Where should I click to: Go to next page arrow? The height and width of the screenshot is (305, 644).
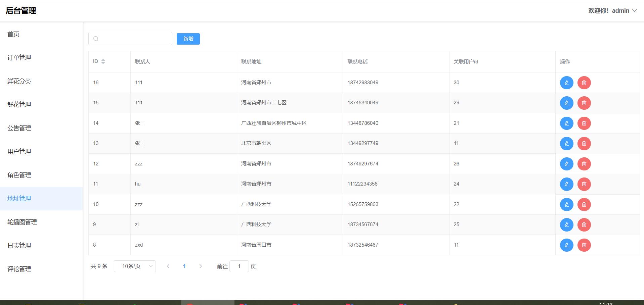[201, 266]
